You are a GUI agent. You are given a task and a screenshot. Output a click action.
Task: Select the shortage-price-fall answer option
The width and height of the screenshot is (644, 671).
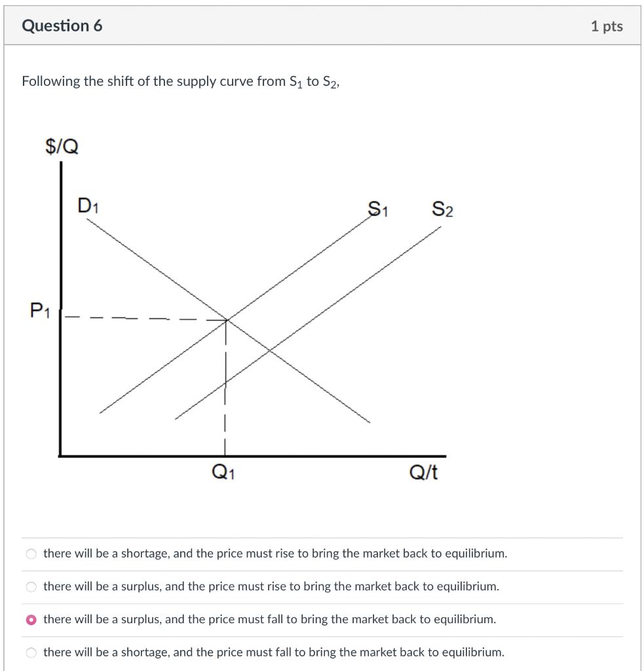click(x=31, y=652)
